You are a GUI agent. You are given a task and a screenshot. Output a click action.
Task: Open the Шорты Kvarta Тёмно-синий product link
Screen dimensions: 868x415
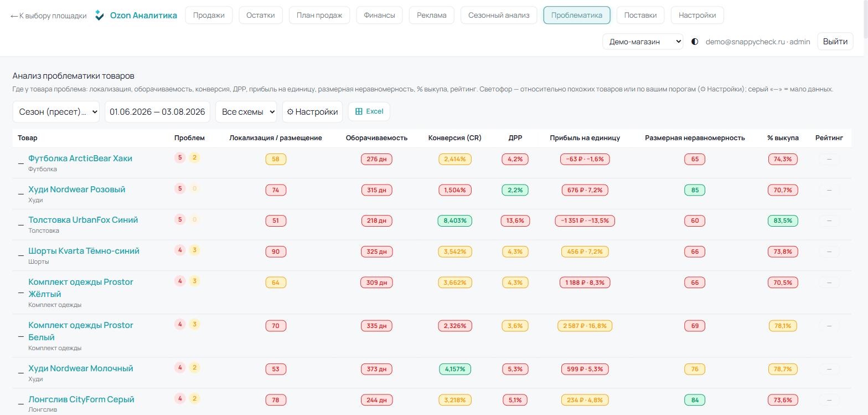coord(84,251)
